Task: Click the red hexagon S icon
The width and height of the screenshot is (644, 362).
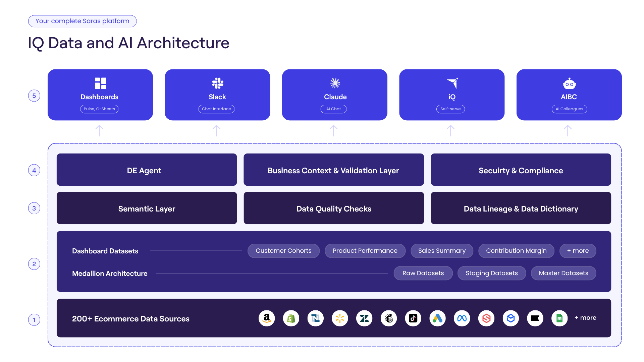Action: click(486, 318)
